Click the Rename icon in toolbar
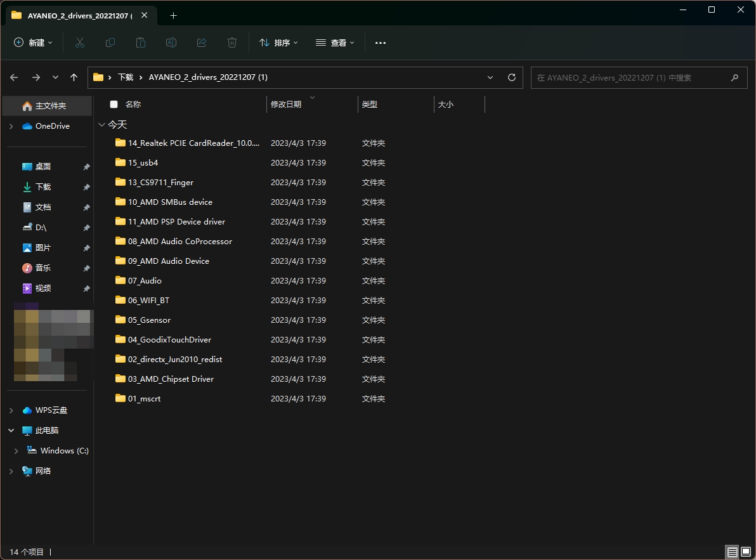 171,42
